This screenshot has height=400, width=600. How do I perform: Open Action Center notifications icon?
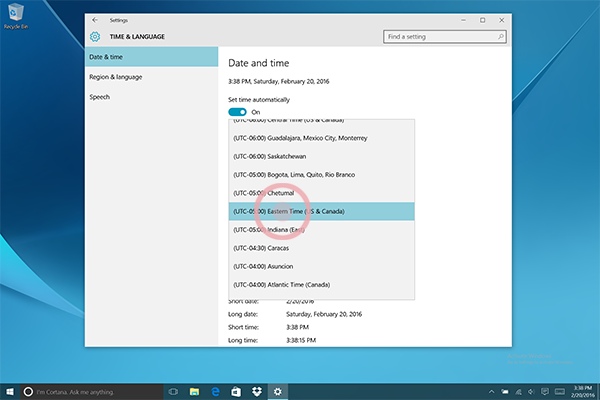tap(545, 392)
